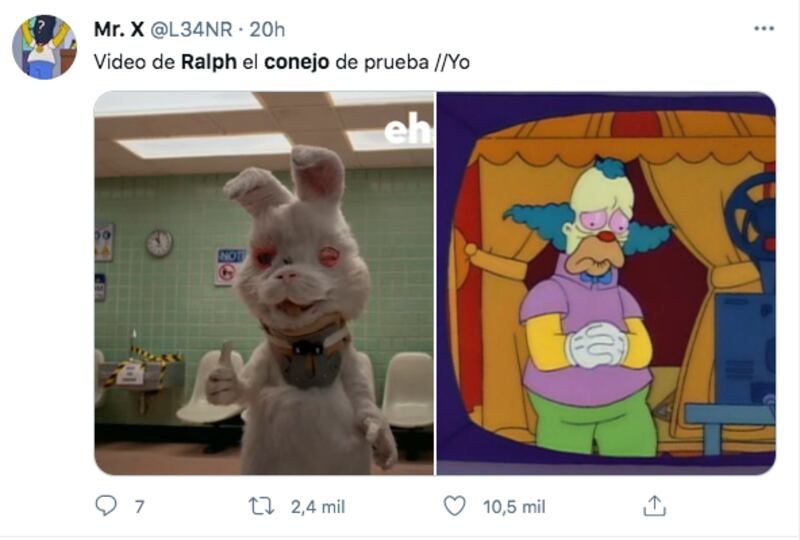
Task: Click the reply speech bubble icon
Action: coord(106,506)
